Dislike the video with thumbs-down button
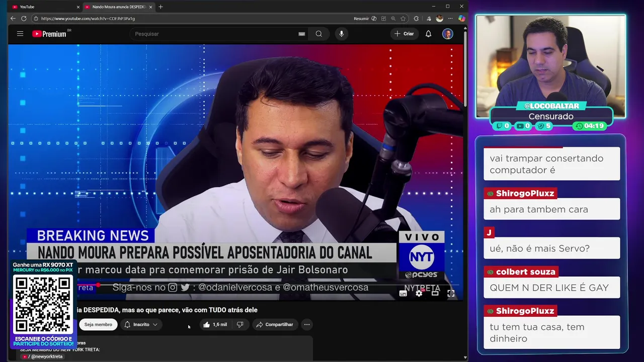The height and width of the screenshot is (362, 644). tap(240, 325)
